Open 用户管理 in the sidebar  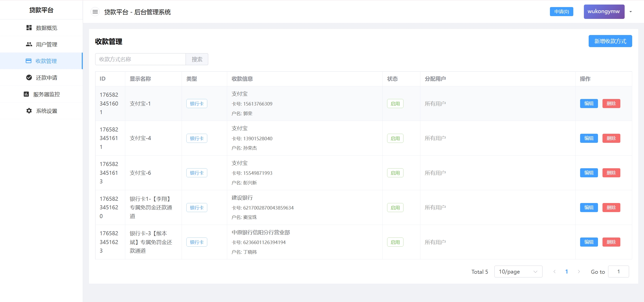(47, 44)
